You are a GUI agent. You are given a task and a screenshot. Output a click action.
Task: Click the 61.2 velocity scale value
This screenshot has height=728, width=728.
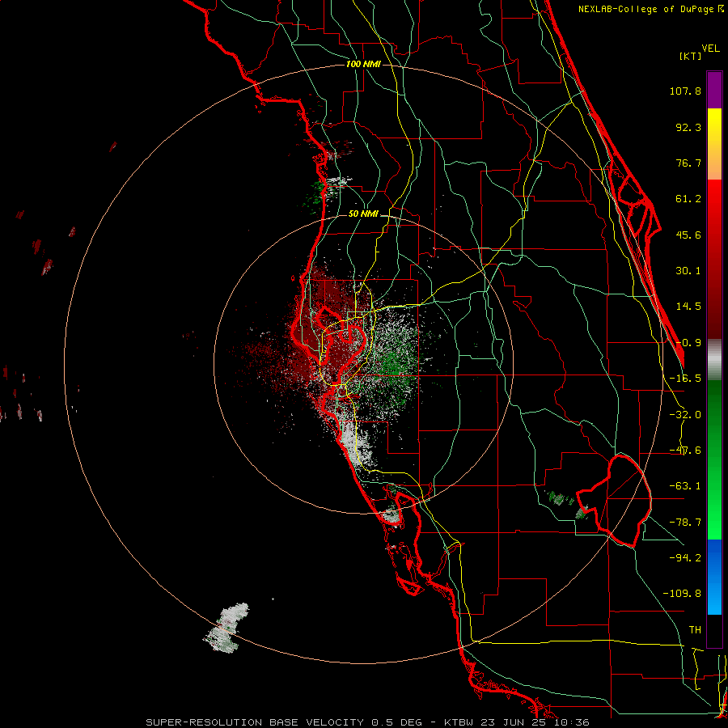click(x=688, y=199)
